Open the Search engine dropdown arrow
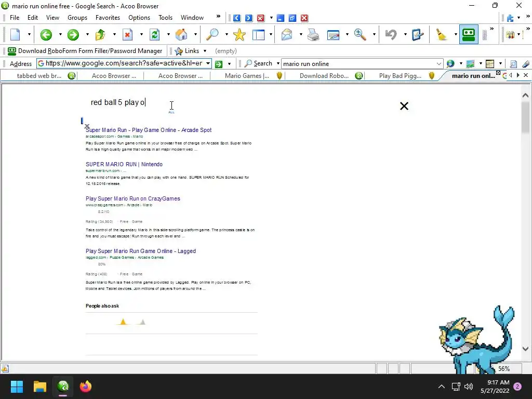The width and height of the screenshot is (532, 399). (278, 63)
